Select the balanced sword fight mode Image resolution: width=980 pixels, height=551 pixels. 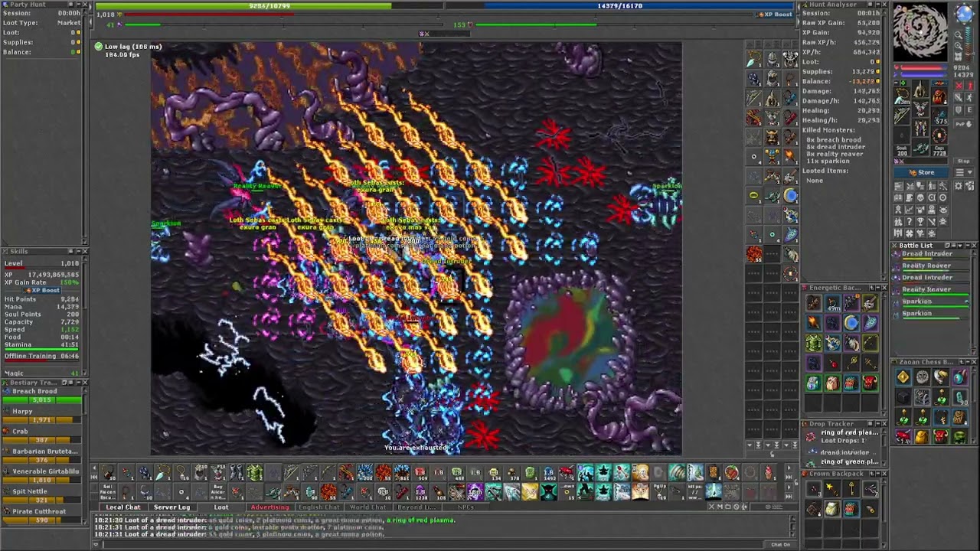click(x=959, y=97)
